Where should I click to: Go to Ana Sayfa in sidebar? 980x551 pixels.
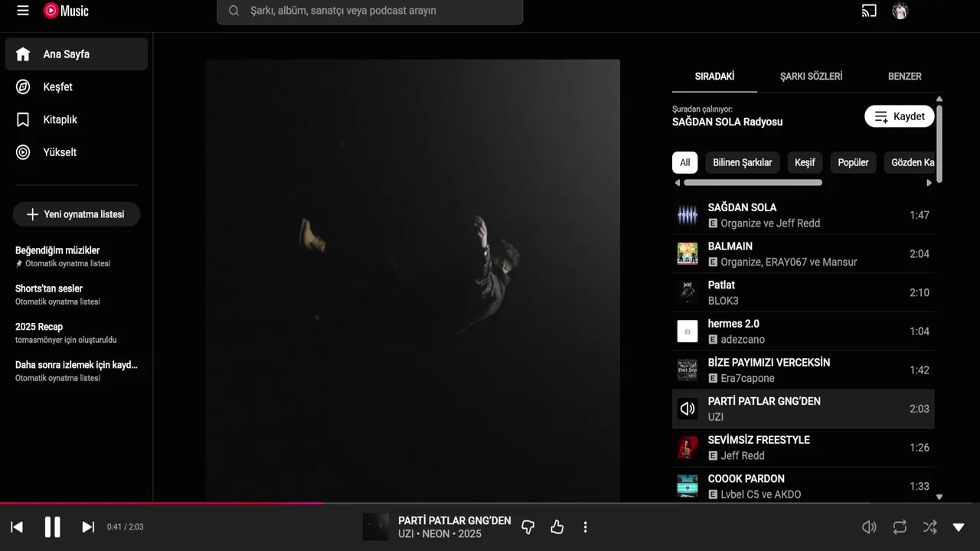pyautogui.click(x=77, y=54)
